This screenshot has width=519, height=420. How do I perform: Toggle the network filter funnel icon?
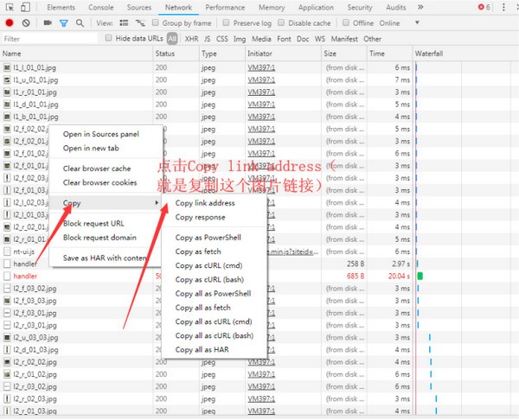click(x=63, y=23)
